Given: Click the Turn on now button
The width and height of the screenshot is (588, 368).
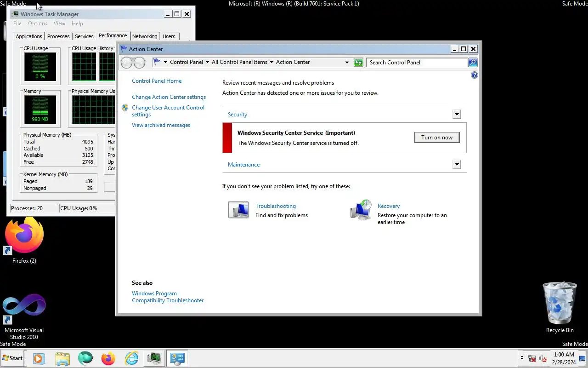Looking at the screenshot, I should pos(437,138).
